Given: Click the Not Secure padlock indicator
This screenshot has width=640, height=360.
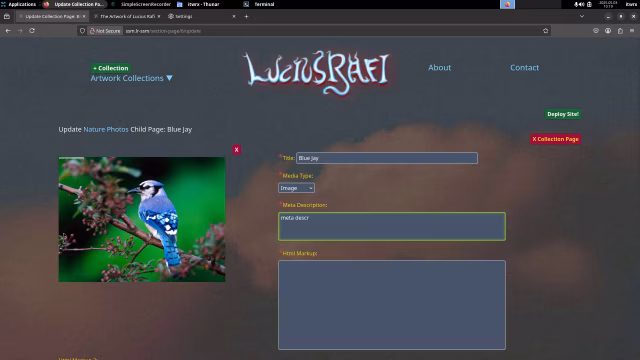Looking at the screenshot, I should pyautogui.click(x=105, y=31).
